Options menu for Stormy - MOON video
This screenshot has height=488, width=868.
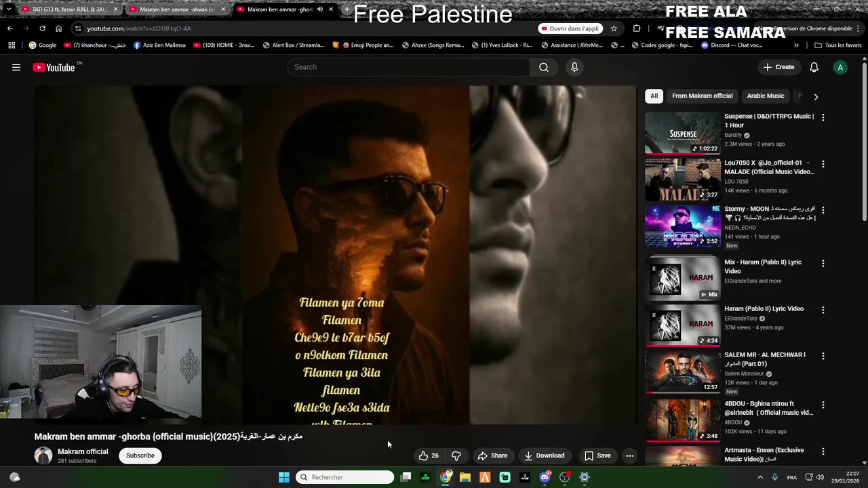pyautogui.click(x=823, y=210)
